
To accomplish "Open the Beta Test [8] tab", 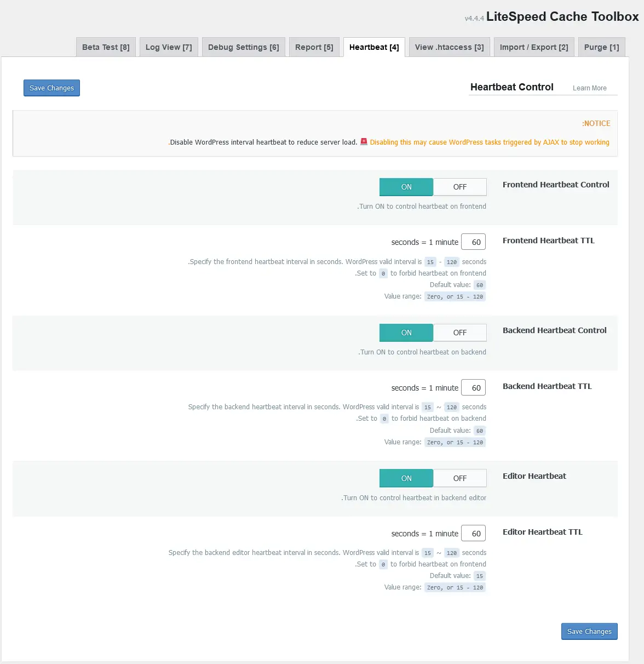I will click(106, 47).
